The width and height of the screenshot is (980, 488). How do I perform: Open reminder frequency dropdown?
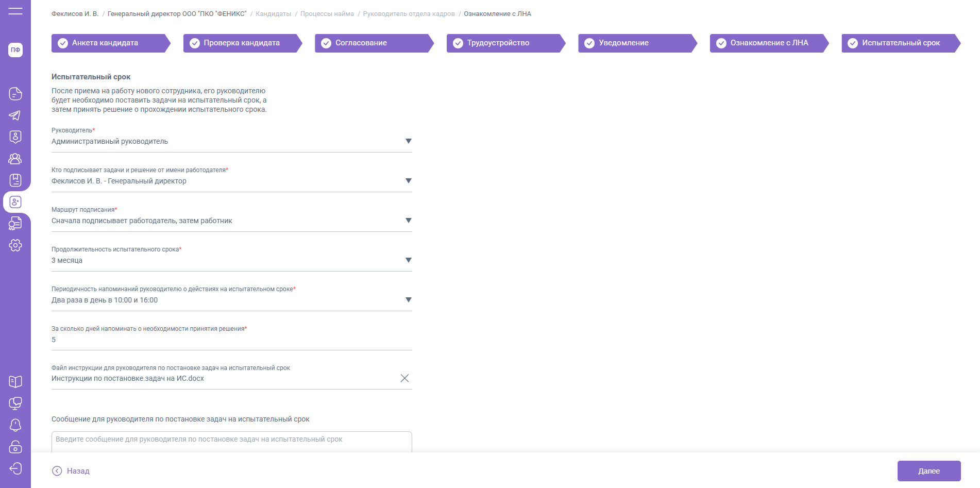pyautogui.click(x=408, y=300)
